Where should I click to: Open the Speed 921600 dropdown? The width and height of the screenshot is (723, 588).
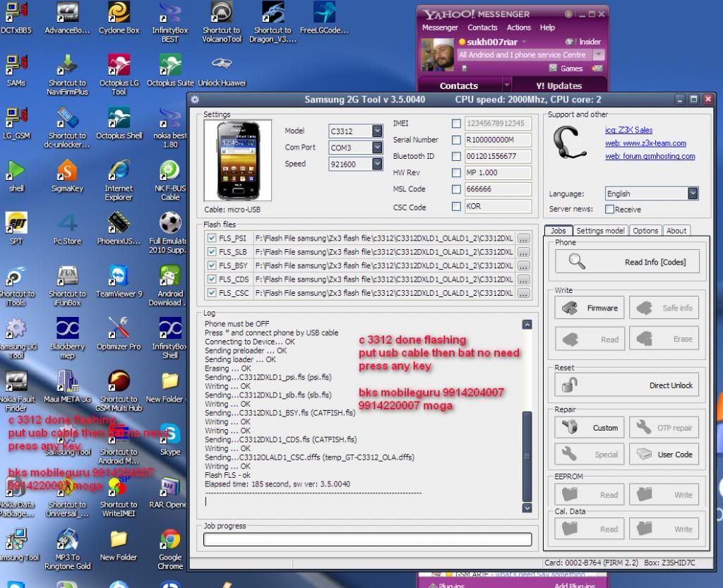[x=377, y=164]
